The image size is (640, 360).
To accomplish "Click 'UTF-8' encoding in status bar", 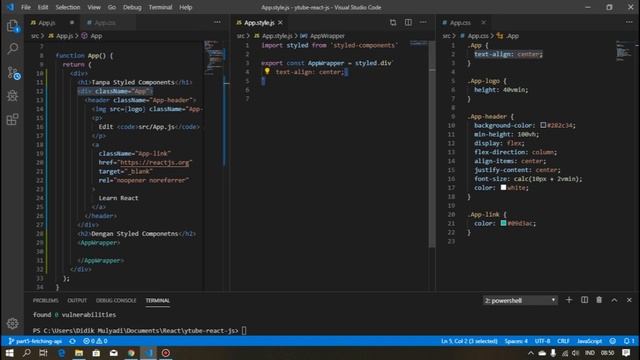I will tap(542, 341).
